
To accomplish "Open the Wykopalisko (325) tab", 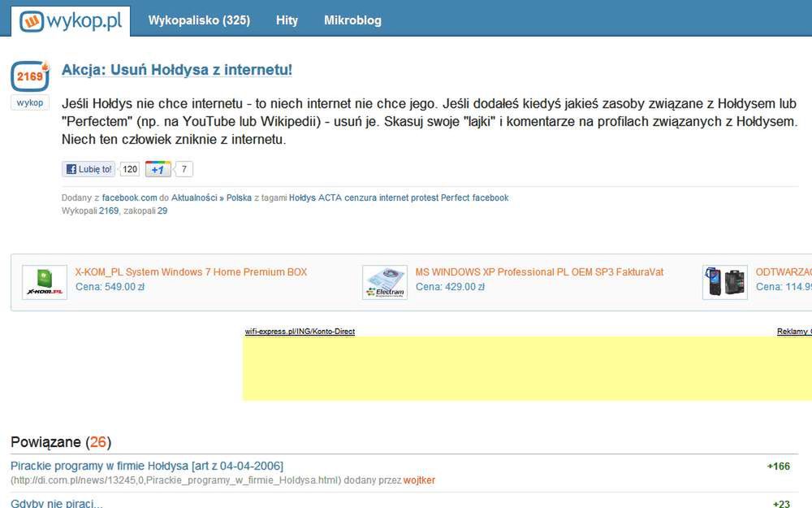I will [x=199, y=20].
